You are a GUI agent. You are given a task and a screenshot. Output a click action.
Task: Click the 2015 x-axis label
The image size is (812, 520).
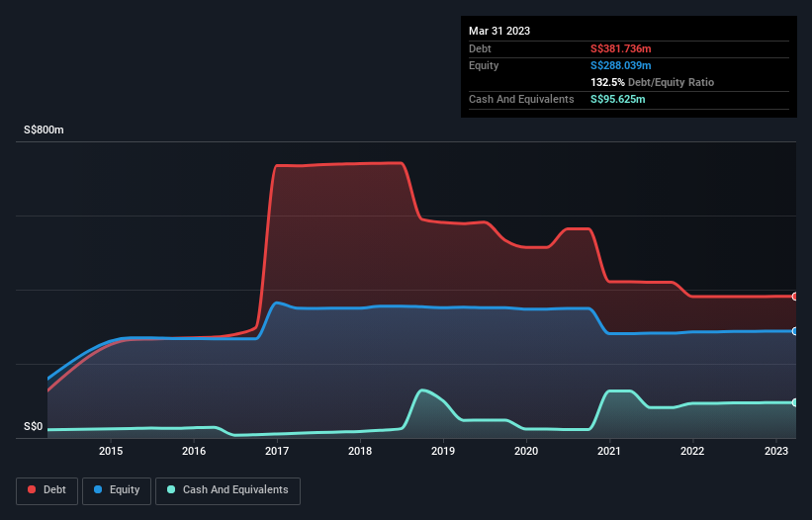[111, 451]
